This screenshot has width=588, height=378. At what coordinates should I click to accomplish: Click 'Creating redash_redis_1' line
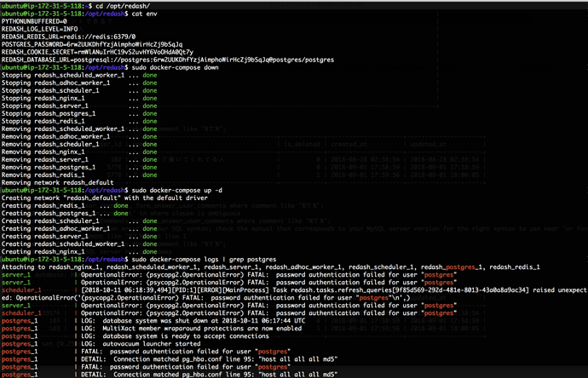[65, 206]
